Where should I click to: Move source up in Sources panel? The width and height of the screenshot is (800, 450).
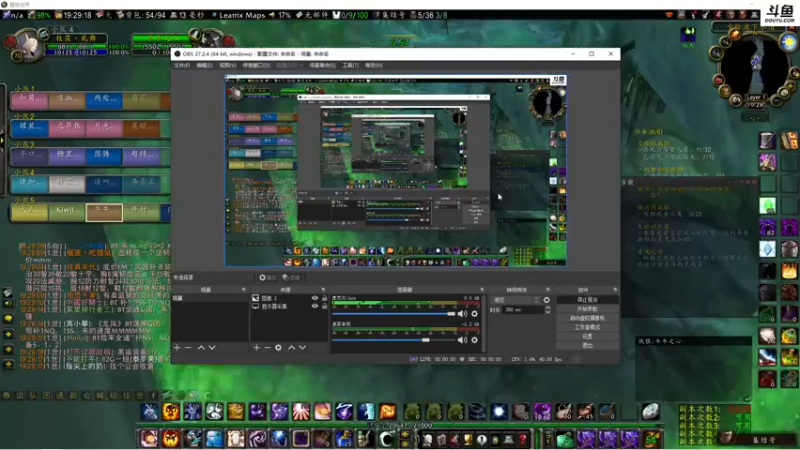[291, 347]
